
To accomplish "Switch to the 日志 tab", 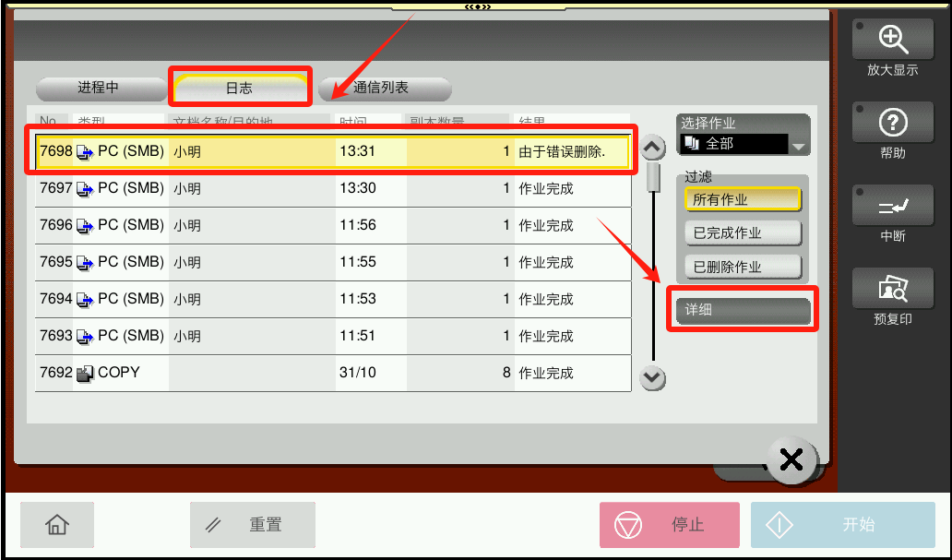I will pos(240,88).
